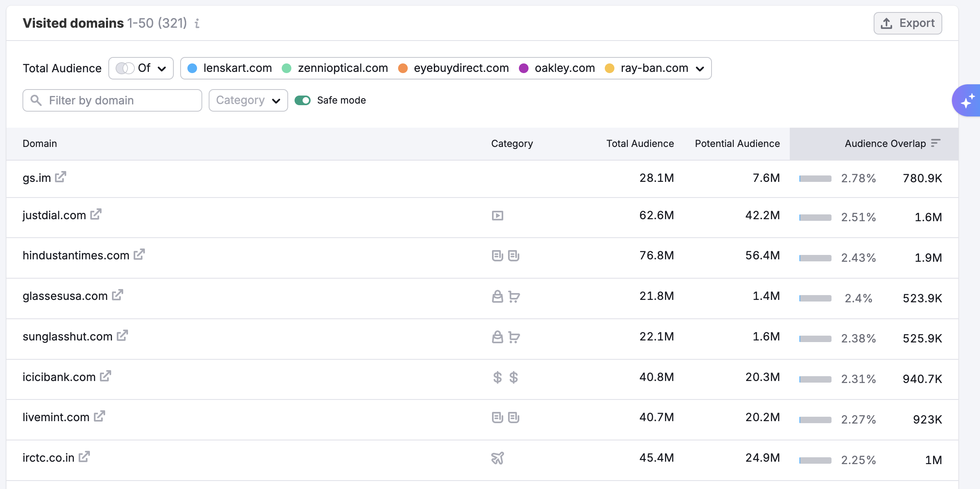Sort by Potential Audience column header

click(737, 143)
